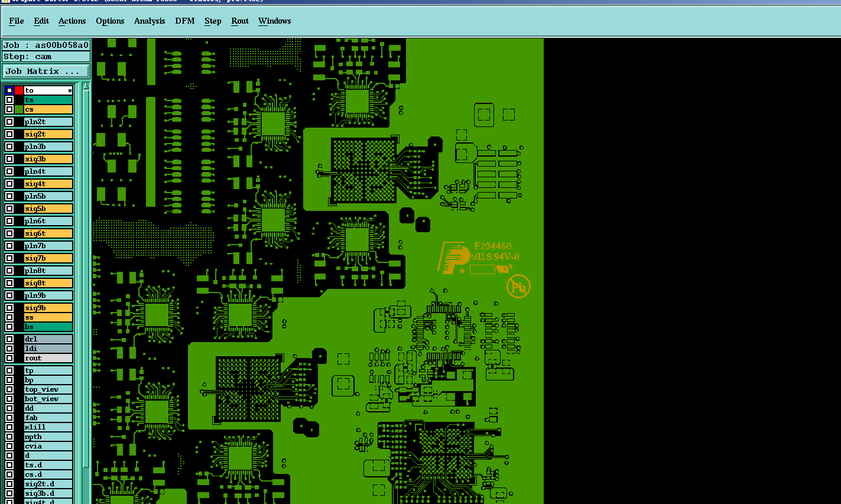Screen dimensions: 841x504
Task: Click the green color swatch of layer cs
Action: [19, 109]
